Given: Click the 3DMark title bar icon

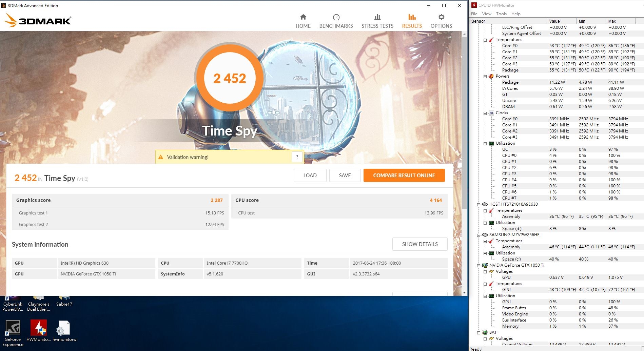Looking at the screenshot, I should pyautogui.click(x=4, y=5).
